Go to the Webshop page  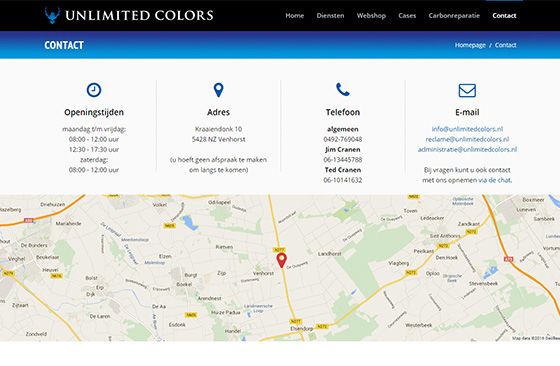click(x=371, y=16)
